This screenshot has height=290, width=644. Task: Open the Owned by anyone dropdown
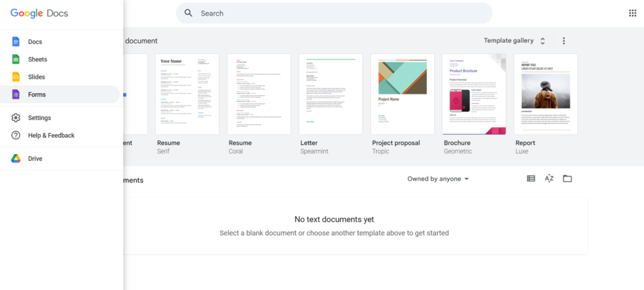coord(438,179)
